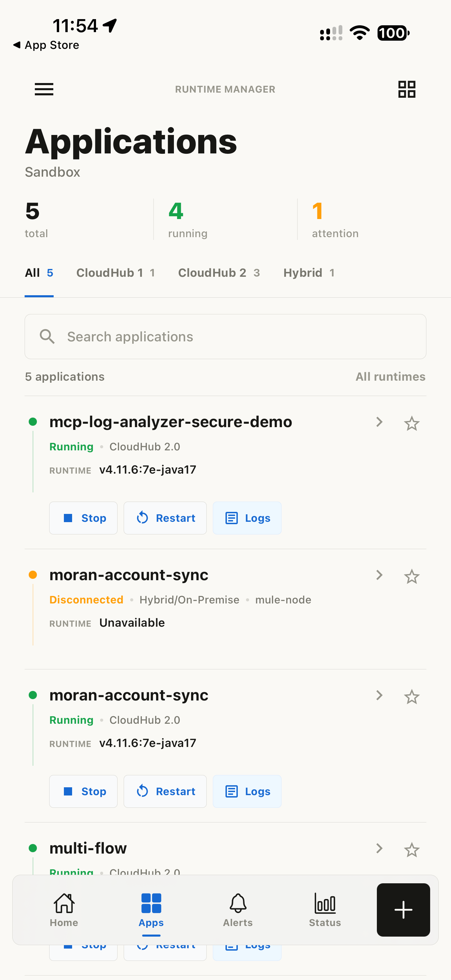Stop the Running moran-account-sync app
Screen dimensions: 451x980
point(83,791)
